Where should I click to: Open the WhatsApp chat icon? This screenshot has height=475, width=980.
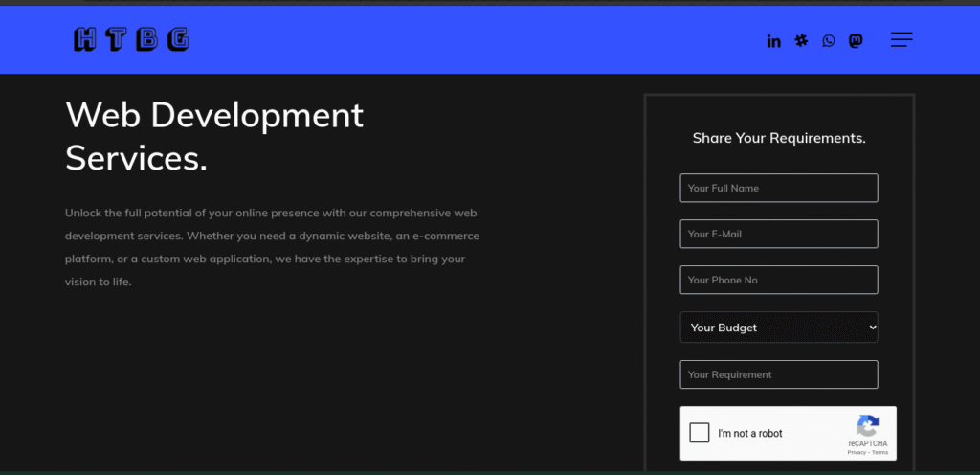828,40
